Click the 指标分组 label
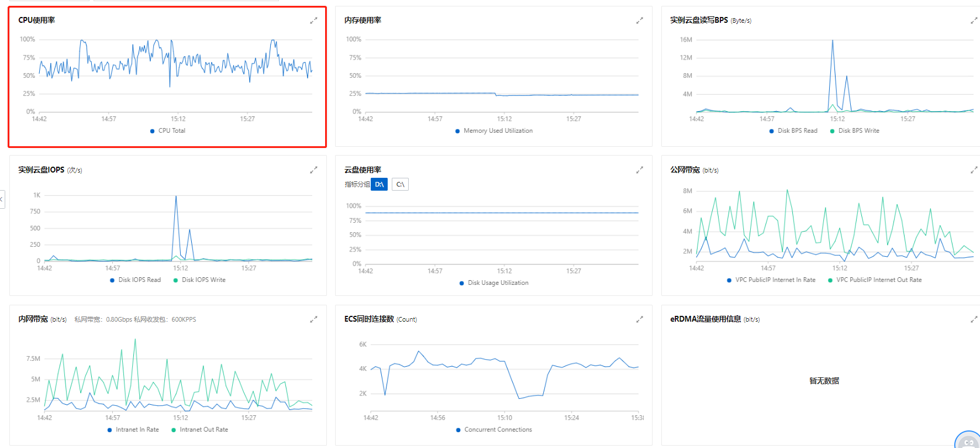The height and width of the screenshot is (448, 980). 357,184
